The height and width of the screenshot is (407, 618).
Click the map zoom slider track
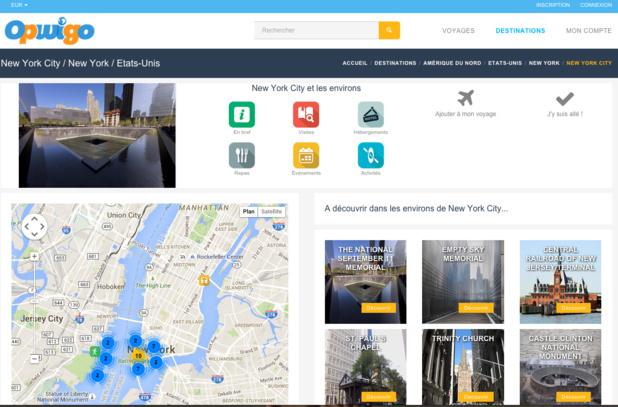[34, 307]
